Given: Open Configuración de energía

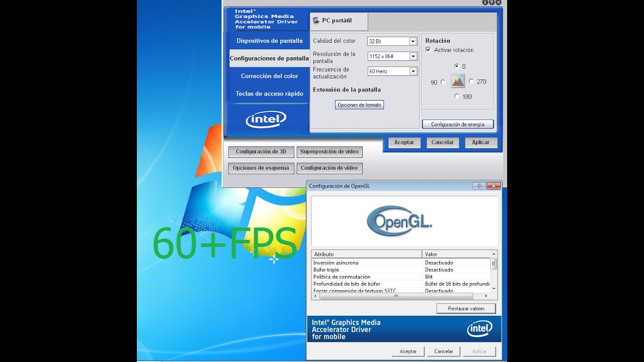Looking at the screenshot, I should pyautogui.click(x=458, y=124).
